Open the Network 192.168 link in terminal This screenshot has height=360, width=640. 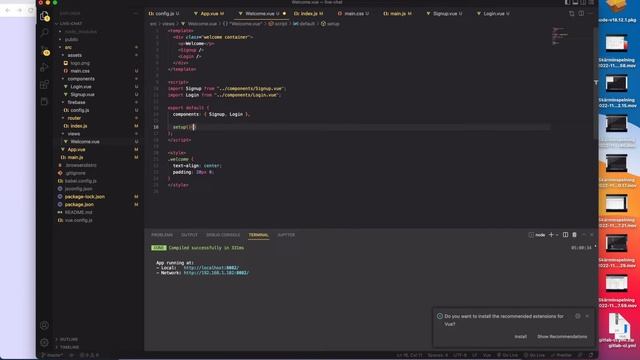216,273
